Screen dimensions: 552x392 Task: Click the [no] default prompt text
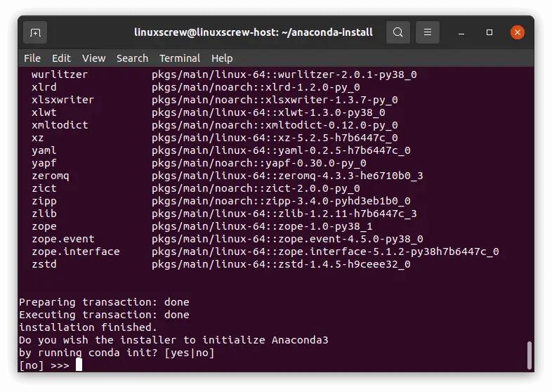(x=32, y=365)
